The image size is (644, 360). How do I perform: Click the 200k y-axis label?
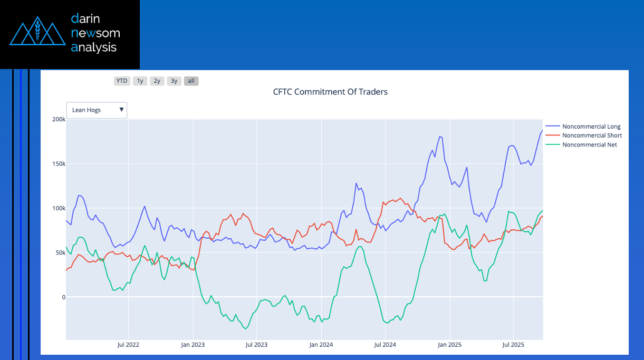click(x=58, y=120)
